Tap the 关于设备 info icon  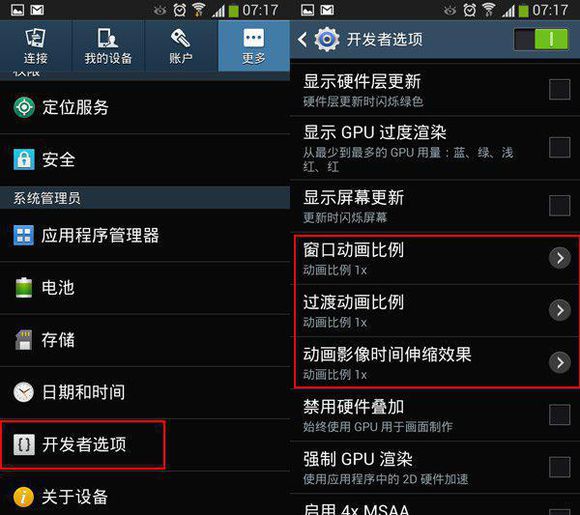(x=24, y=497)
